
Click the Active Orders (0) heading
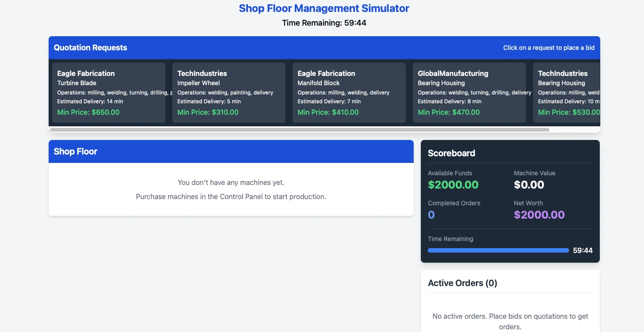click(462, 283)
